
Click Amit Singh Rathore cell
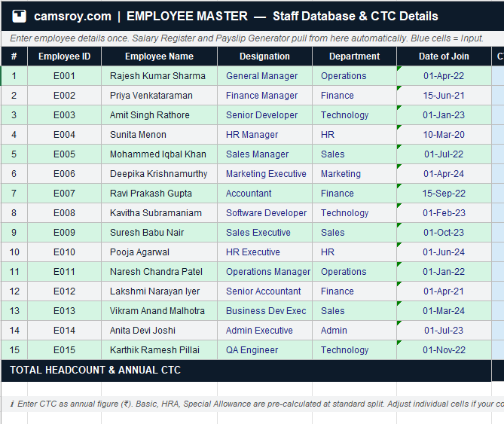159,115
